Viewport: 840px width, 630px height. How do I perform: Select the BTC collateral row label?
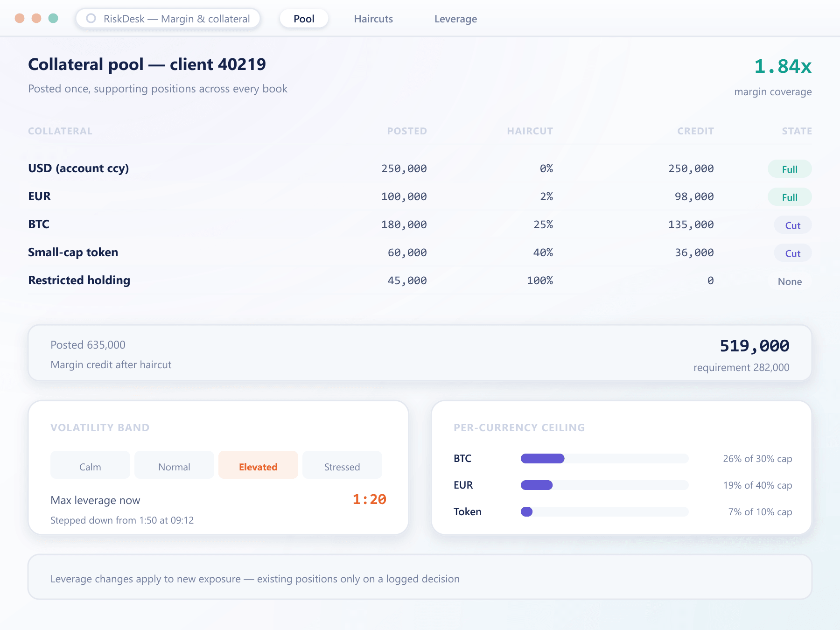(39, 224)
